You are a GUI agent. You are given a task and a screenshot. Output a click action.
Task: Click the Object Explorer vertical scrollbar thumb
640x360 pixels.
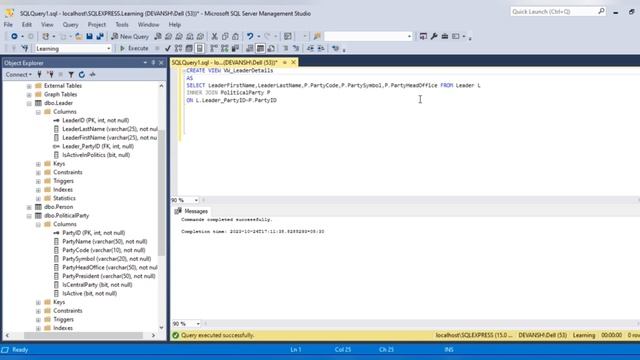tap(161, 192)
